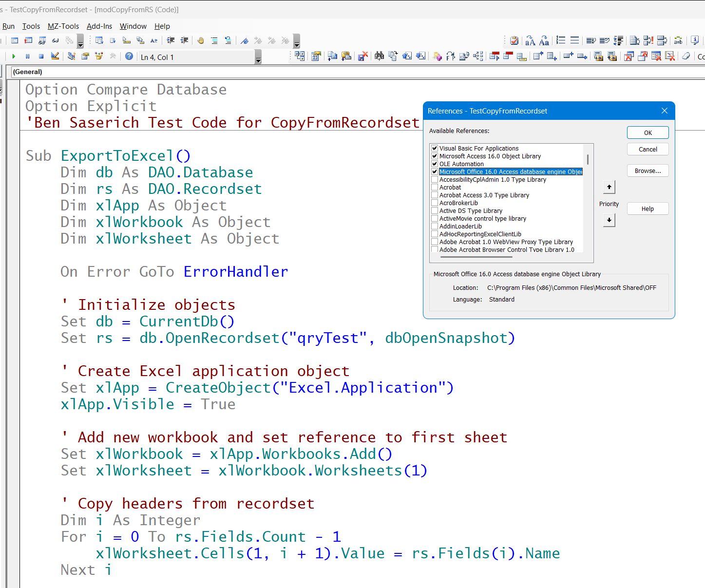Check the Acrobat reference checkbox
This screenshot has width=705, height=588.
point(435,187)
